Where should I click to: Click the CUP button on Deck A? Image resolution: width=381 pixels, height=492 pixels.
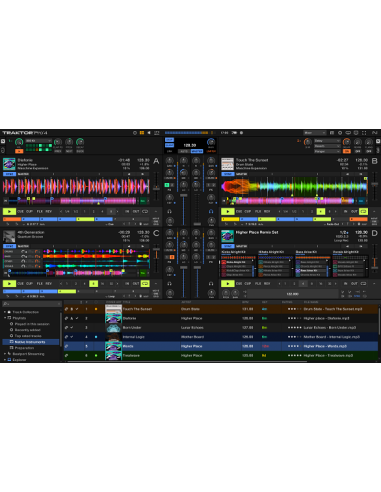point(29,211)
